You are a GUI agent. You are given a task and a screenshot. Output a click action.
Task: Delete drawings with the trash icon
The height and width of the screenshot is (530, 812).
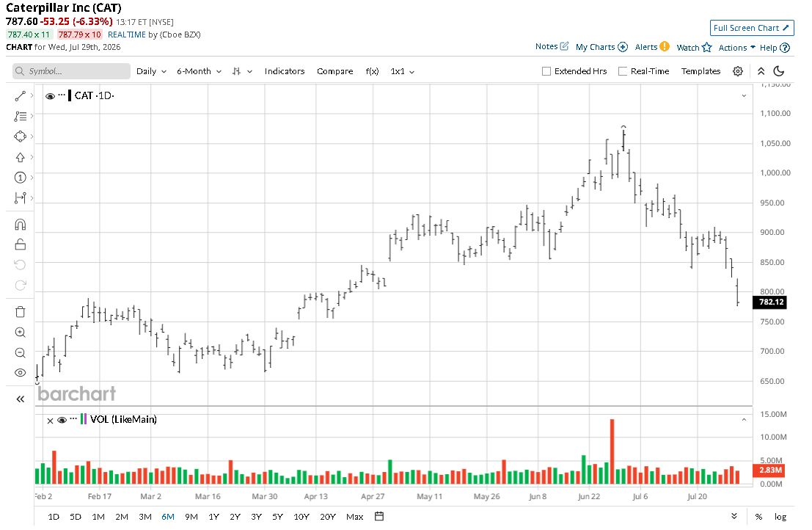tap(21, 312)
